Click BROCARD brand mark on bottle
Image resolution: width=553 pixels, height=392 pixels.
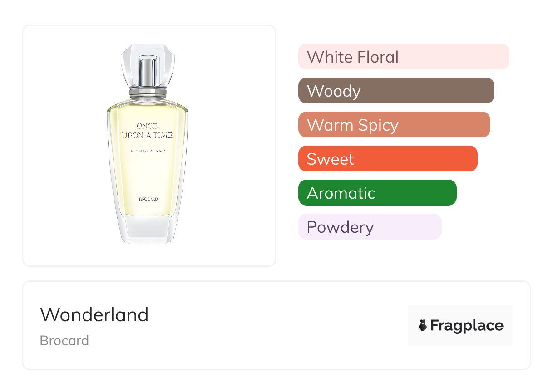(x=148, y=199)
